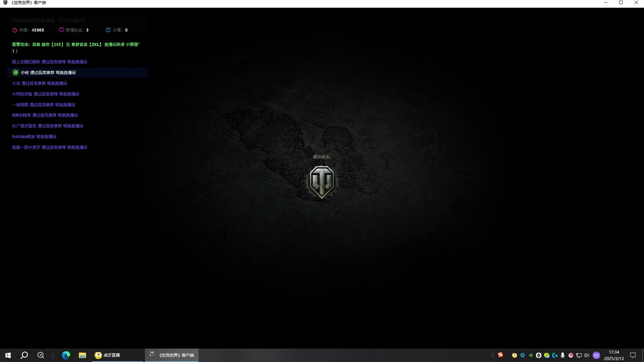Click the microphone tray icon
The image size is (644, 362).
coord(563,355)
